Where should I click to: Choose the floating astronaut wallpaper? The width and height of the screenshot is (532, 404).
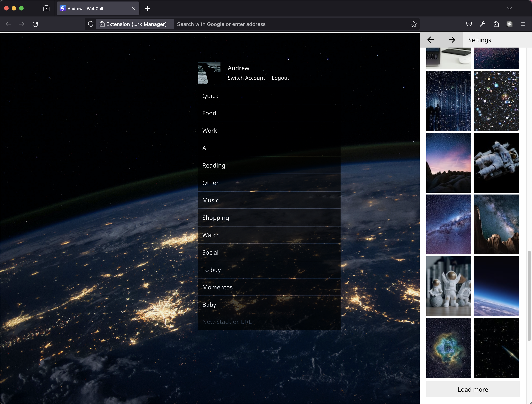tap(496, 162)
